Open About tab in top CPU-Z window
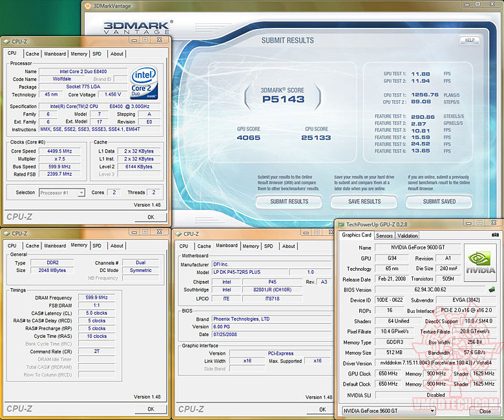The image size is (504, 420). 117,54
